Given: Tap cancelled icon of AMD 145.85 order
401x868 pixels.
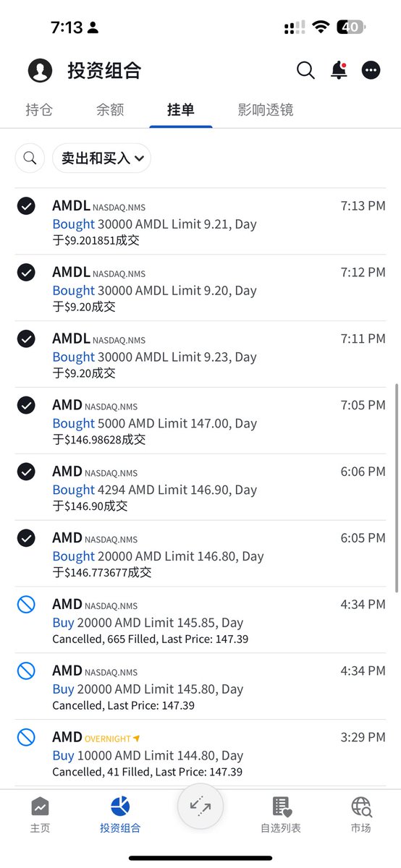Looking at the screenshot, I should [x=26, y=605].
